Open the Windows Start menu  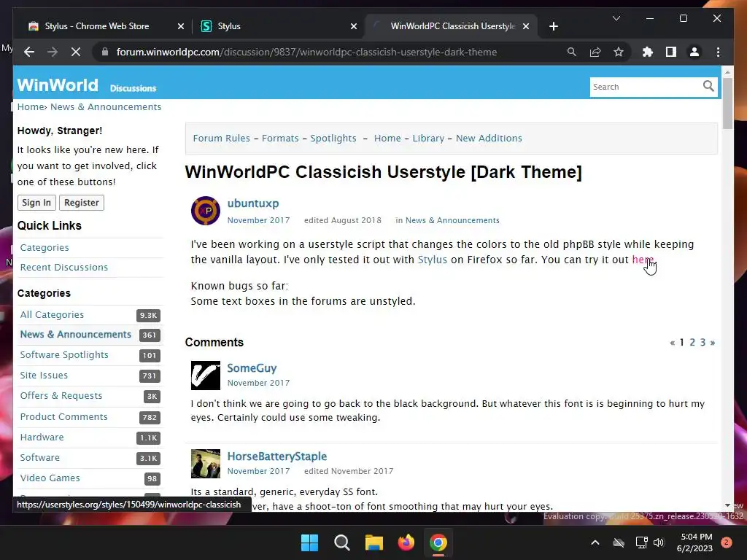309,542
